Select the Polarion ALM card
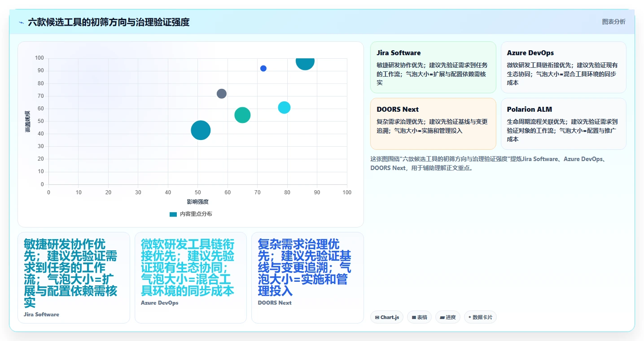 pyautogui.click(x=563, y=124)
